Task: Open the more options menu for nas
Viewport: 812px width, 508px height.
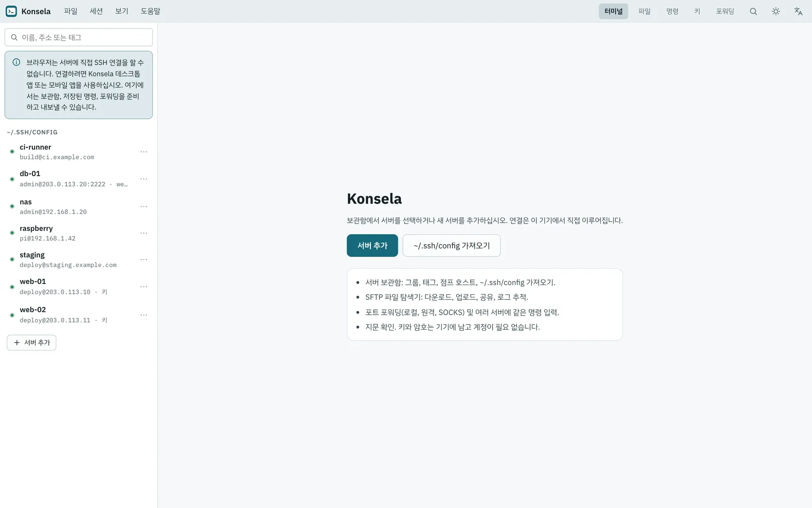Action: click(x=144, y=206)
